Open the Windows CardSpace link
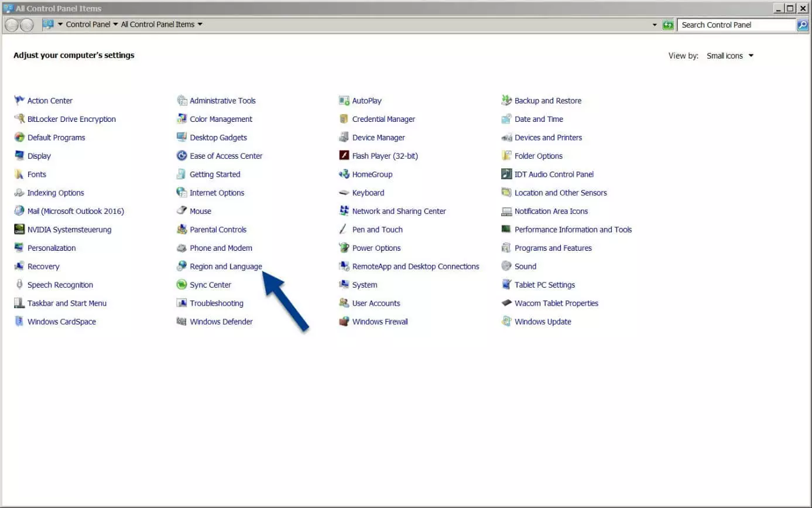Screen dimensions: 812x508 (61, 322)
